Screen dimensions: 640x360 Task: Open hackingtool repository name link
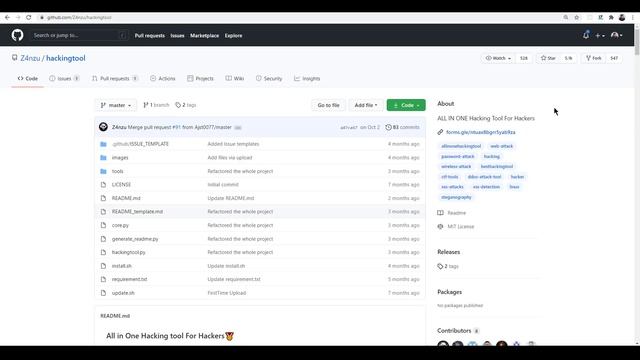click(66, 58)
